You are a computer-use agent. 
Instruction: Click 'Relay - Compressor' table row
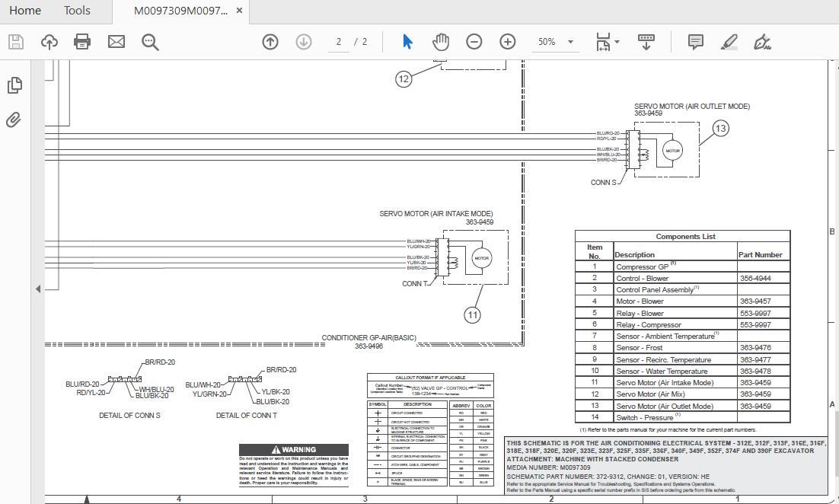682,325
